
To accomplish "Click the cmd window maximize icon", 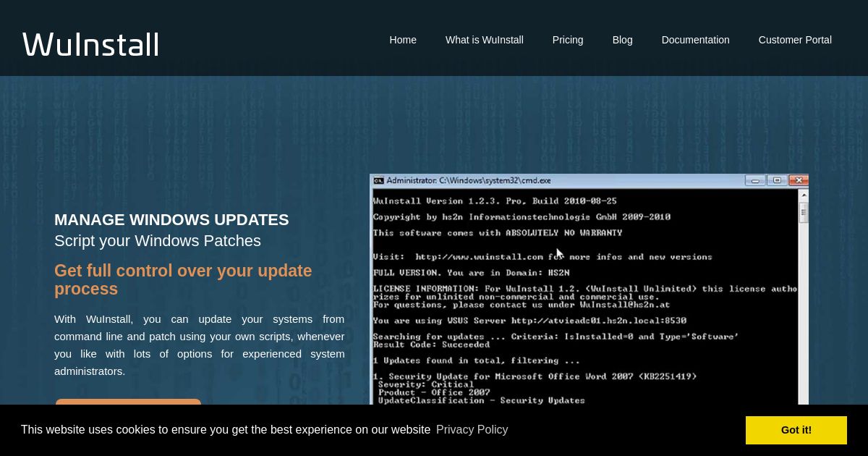I will pyautogui.click(x=777, y=180).
